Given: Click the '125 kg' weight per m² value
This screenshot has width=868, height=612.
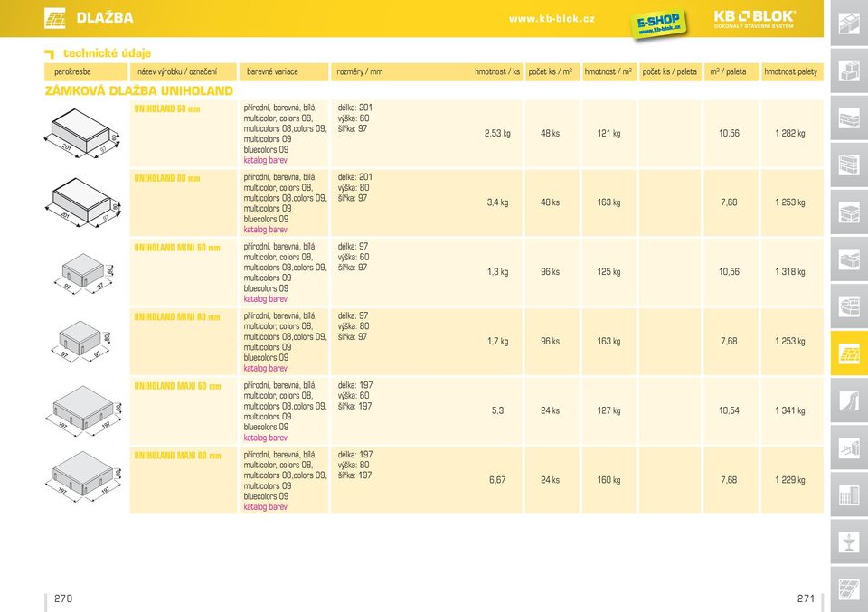Looking at the screenshot, I should (x=609, y=272).
